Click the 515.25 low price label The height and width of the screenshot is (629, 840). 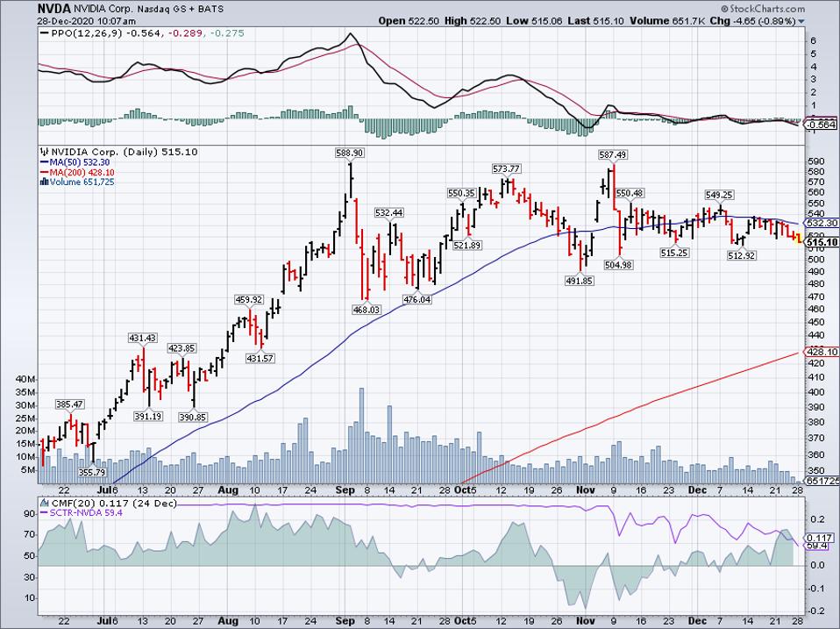pos(674,253)
